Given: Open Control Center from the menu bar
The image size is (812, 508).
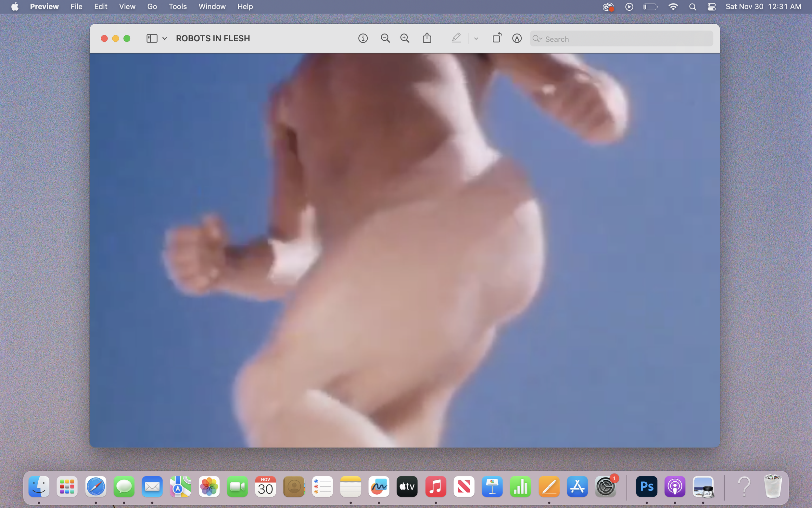Looking at the screenshot, I should (x=711, y=7).
